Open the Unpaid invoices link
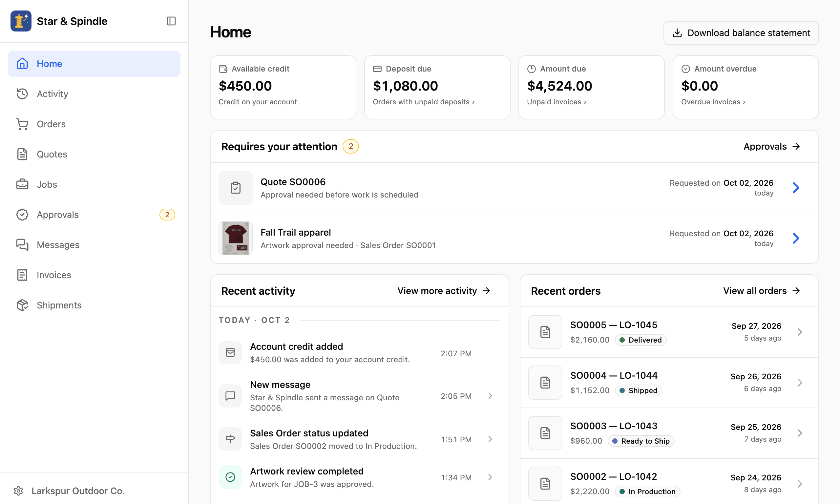The height and width of the screenshot is (504, 840). tap(556, 102)
